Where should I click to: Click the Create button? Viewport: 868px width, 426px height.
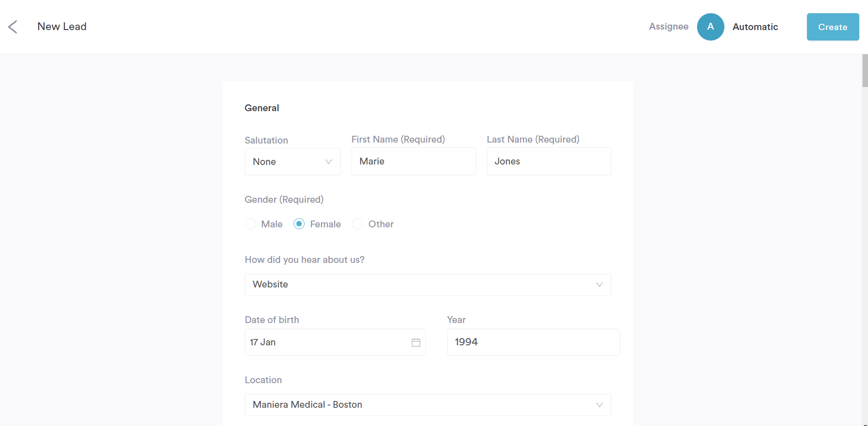(832, 27)
